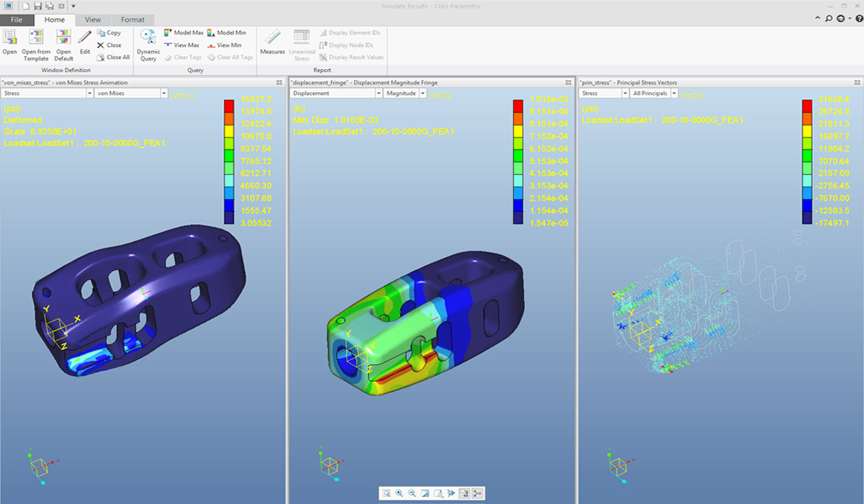Click Zoom Out in the bottom toolbar

(x=412, y=493)
